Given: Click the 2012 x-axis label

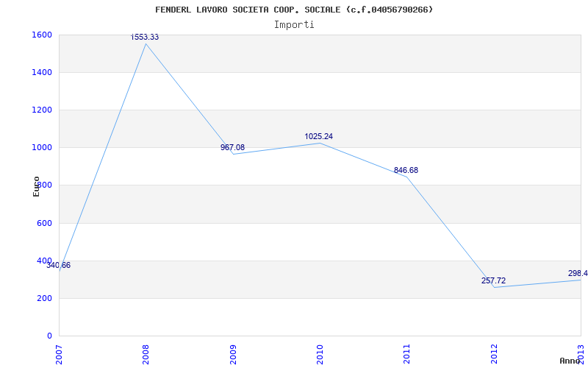Looking at the screenshot, I should coord(494,355).
